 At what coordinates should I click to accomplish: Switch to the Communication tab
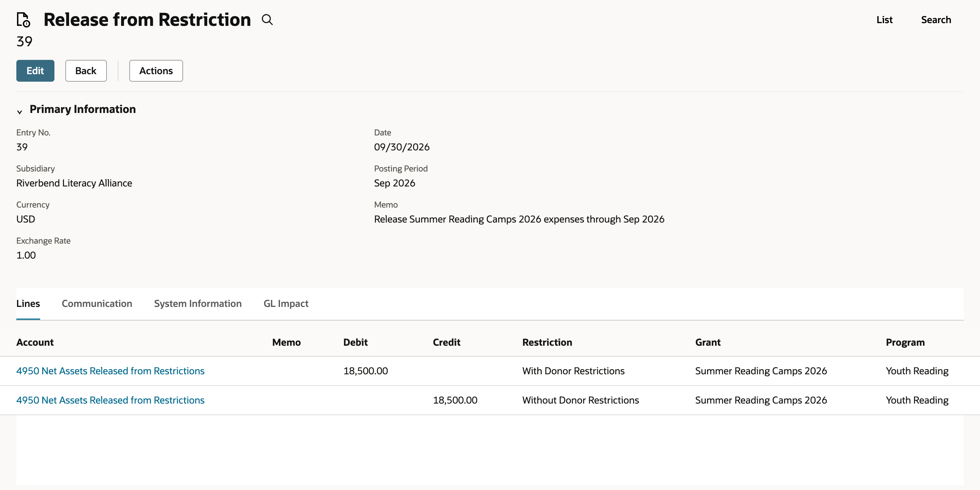97,303
